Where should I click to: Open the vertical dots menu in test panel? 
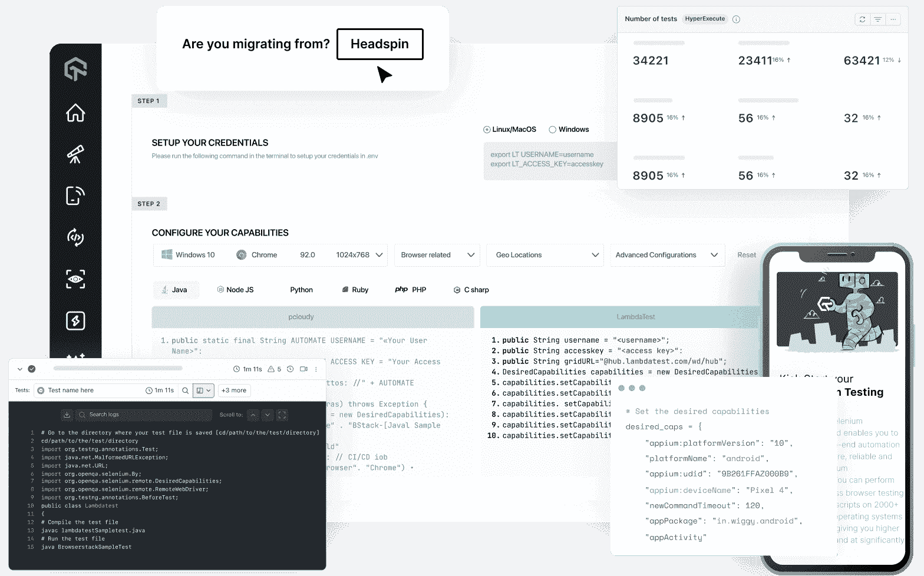coord(316,369)
